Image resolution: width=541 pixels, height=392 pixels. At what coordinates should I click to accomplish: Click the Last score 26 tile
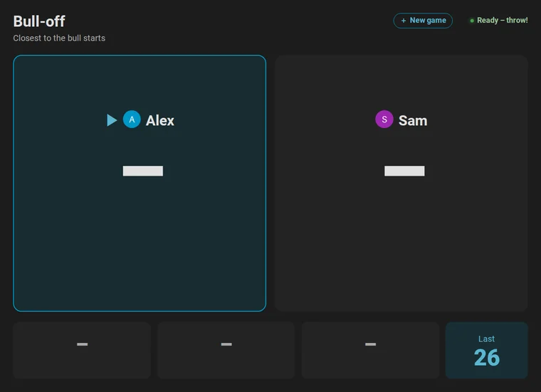(x=486, y=350)
